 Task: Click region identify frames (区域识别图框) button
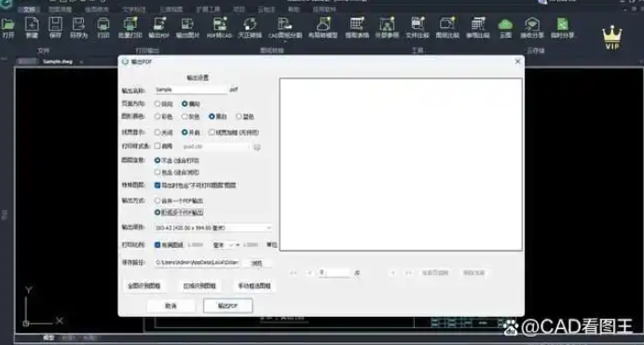click(x=199, y=286)
